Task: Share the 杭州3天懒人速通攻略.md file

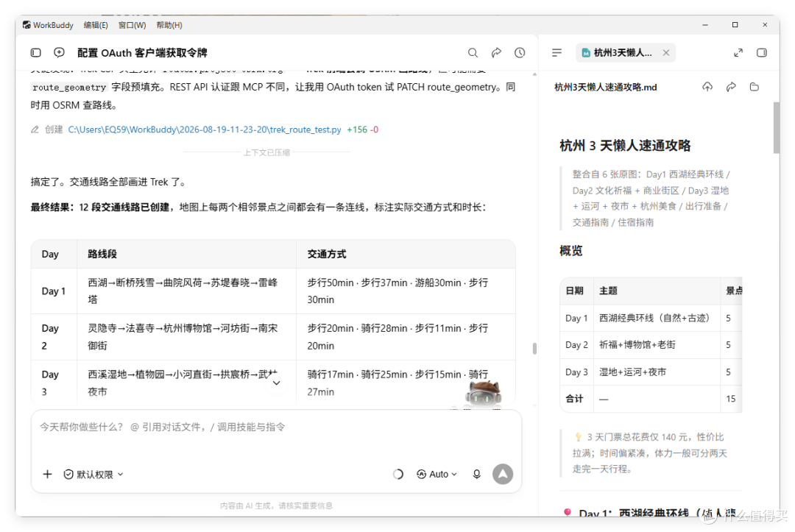Action: coord(731,87)
